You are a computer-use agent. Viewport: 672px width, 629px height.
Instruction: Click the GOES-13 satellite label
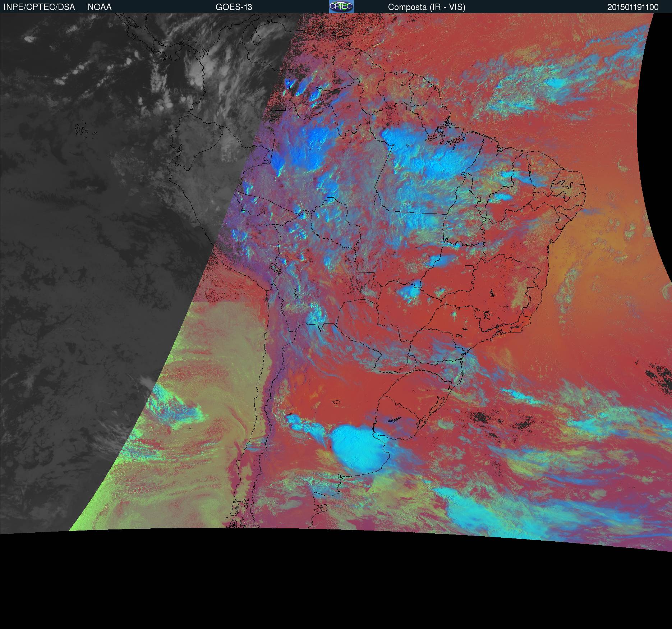tap(234, 7)
